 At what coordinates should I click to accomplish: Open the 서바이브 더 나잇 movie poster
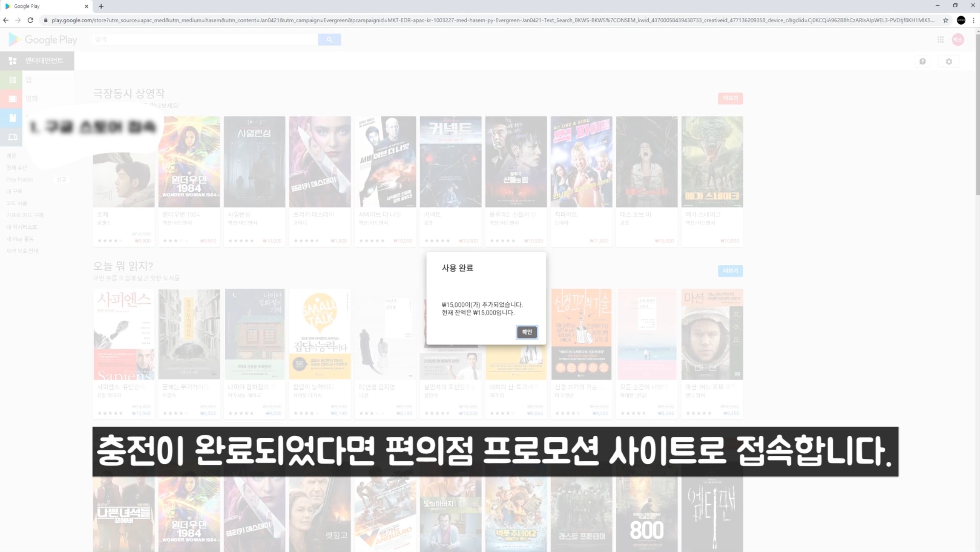(385, 161)
